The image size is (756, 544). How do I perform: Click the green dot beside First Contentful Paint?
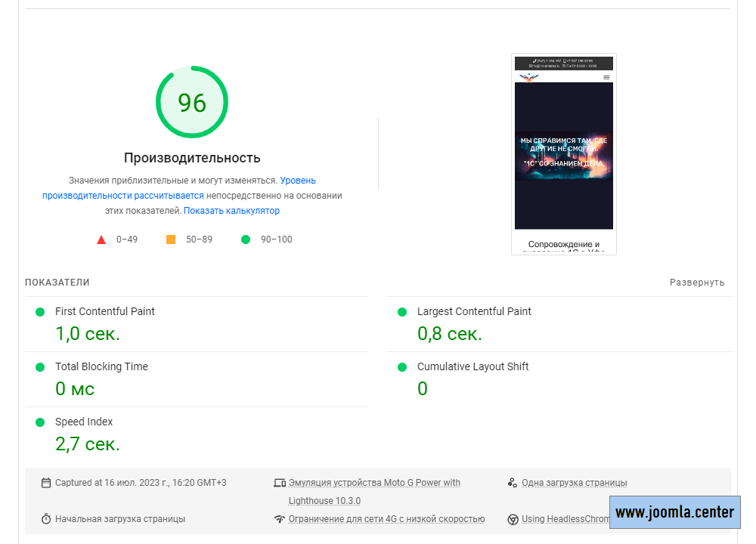point(40,312)
